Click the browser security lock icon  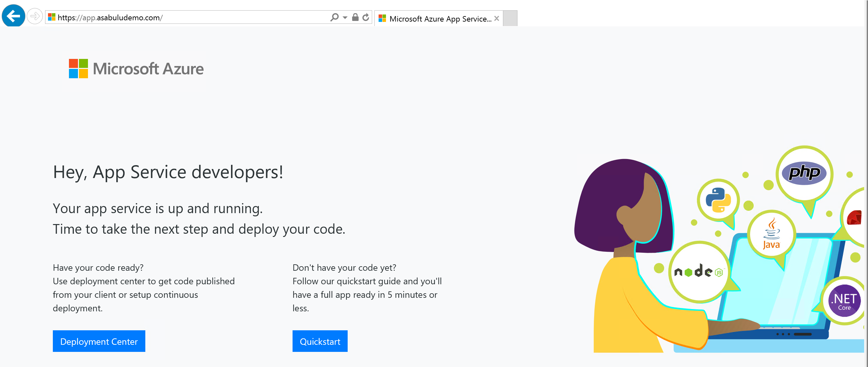355,17
